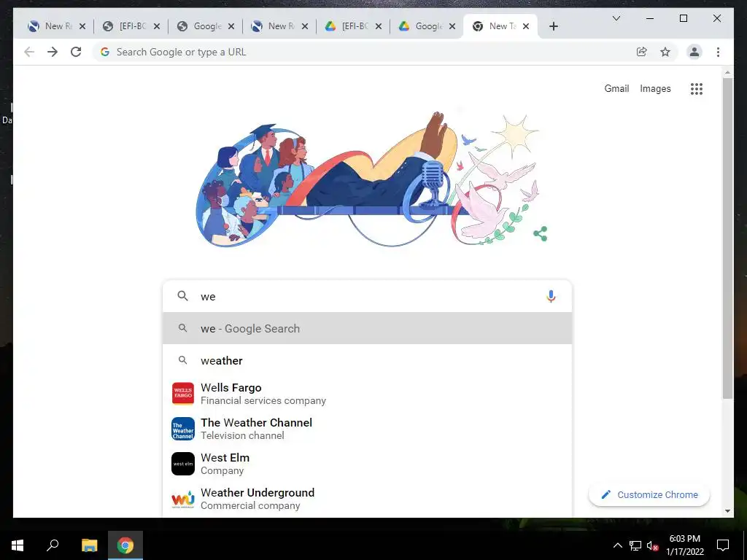747x560 pixels.
Task: Open the Chrome profile avatar
Action: pos(694,52)
